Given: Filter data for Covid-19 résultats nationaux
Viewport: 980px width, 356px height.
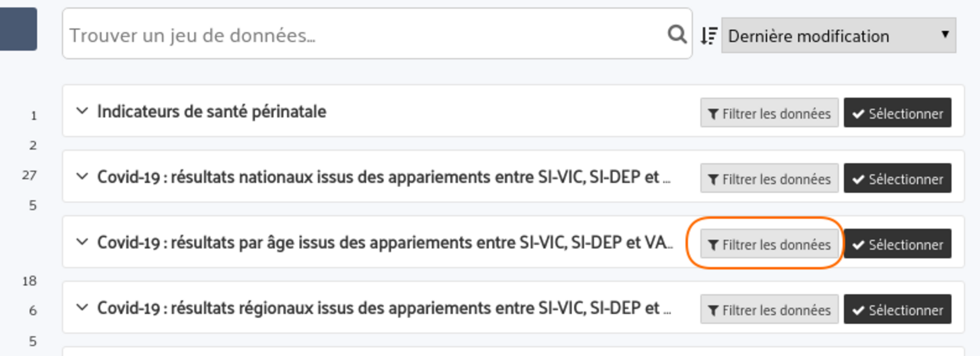Looking at the screenshot, I should click(769, 178).
